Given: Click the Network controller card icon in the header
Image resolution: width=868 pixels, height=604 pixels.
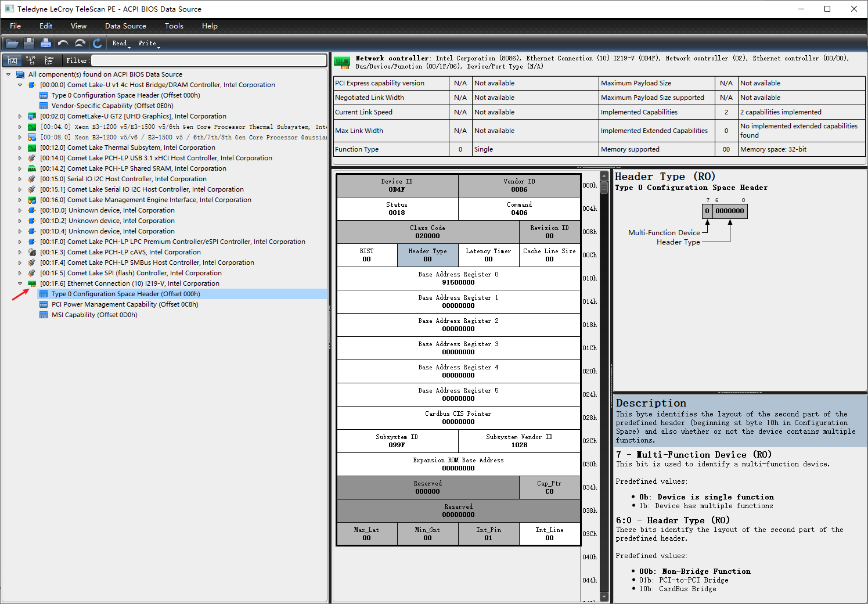Looking at the screenshot, I should click(342, 62).
